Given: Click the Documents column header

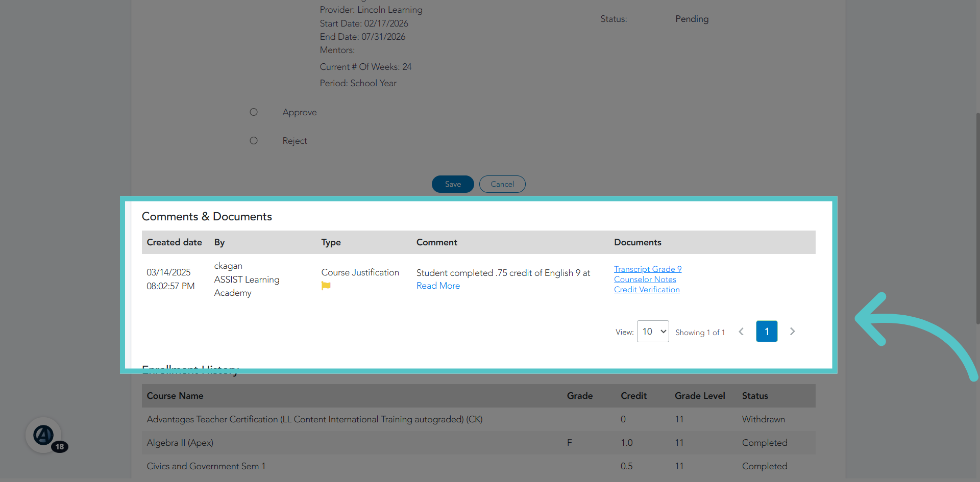Looking at the screenshot, I should 638,242.
